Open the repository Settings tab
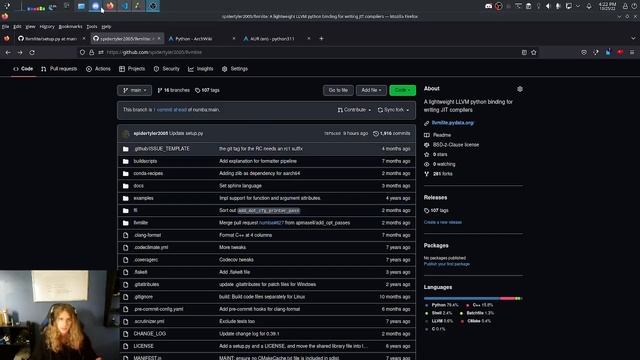 pyautogui.click(x=235, y=69)
